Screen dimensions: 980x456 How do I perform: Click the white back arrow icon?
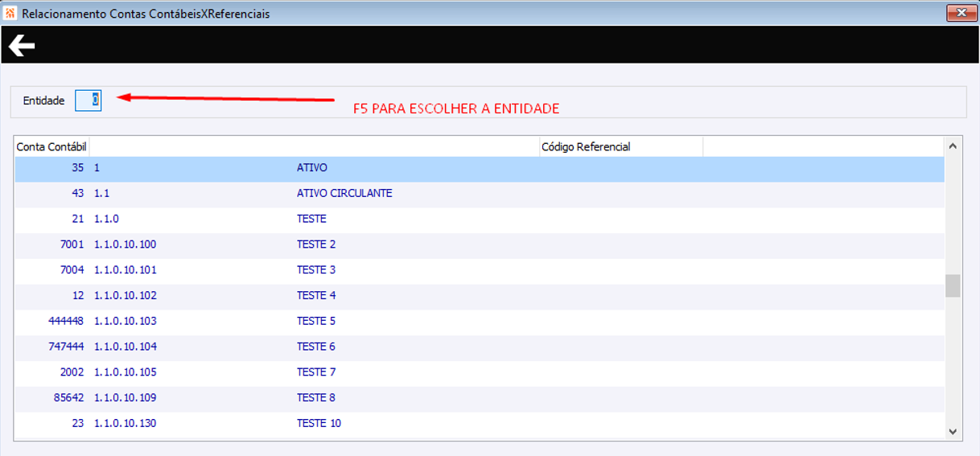click(22, 46)
